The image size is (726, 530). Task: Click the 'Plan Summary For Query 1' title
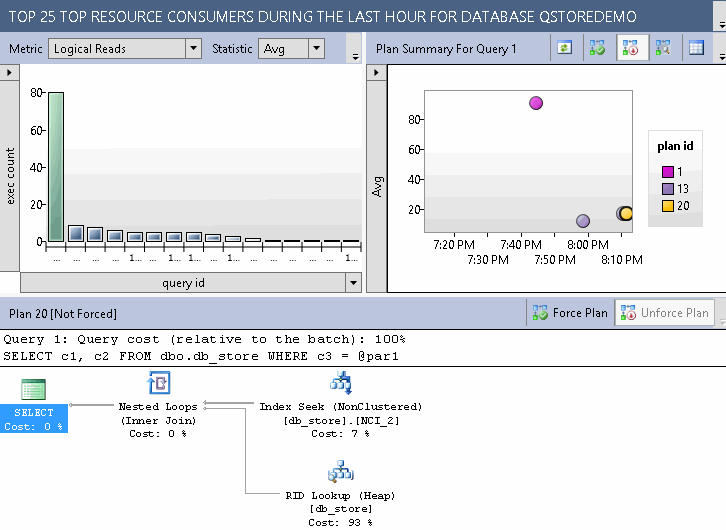point(446,49)
